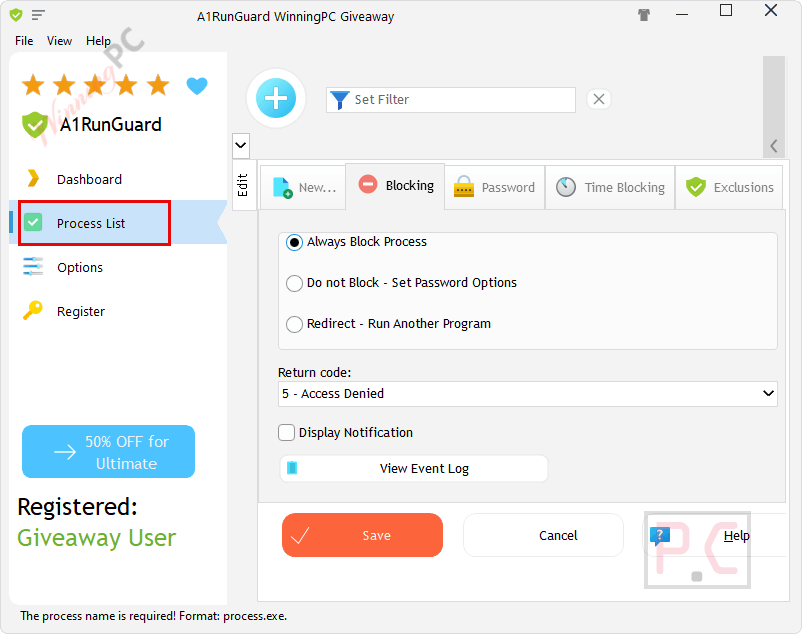Click the Cancel button

point(543,535)
